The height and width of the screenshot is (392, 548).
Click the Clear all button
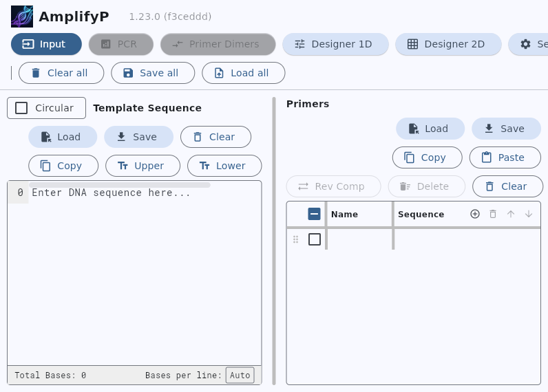point(61,73)
